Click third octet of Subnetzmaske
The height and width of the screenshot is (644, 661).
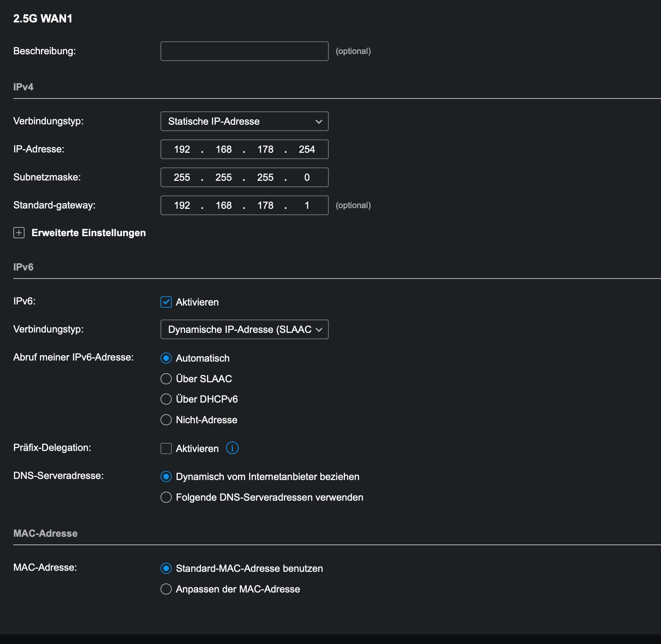pyautogui.click(x=265, y=177)
